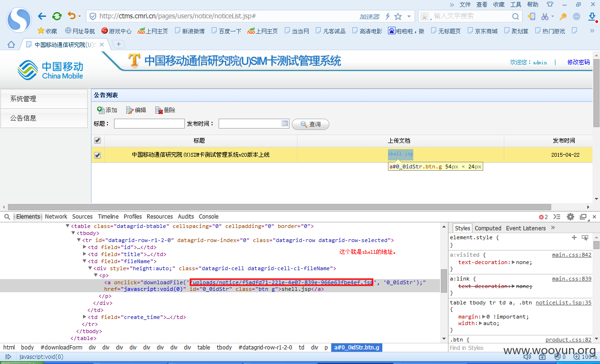
Task: Click the 查询 search button
Action: tap(311, 124)
